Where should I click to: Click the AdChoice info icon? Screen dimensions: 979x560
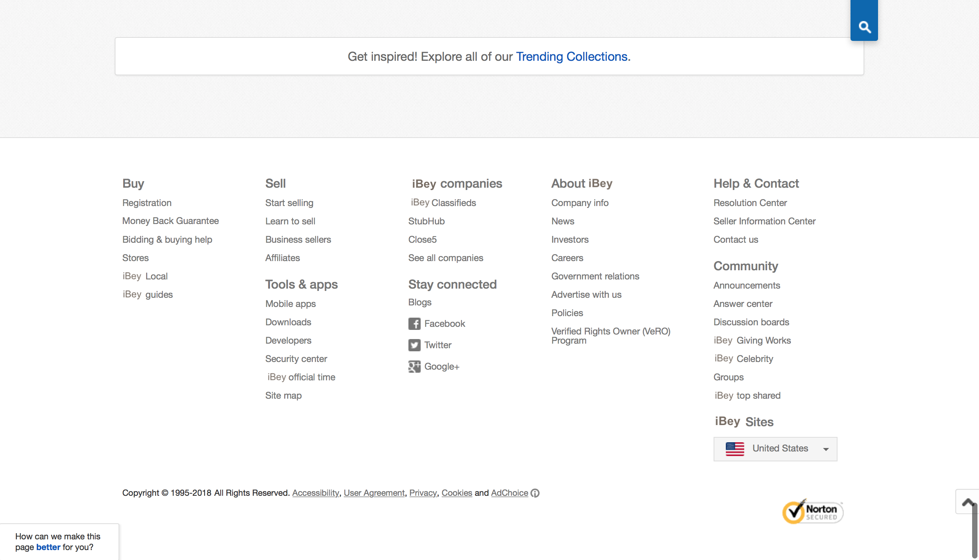click(x=535, y=493)
